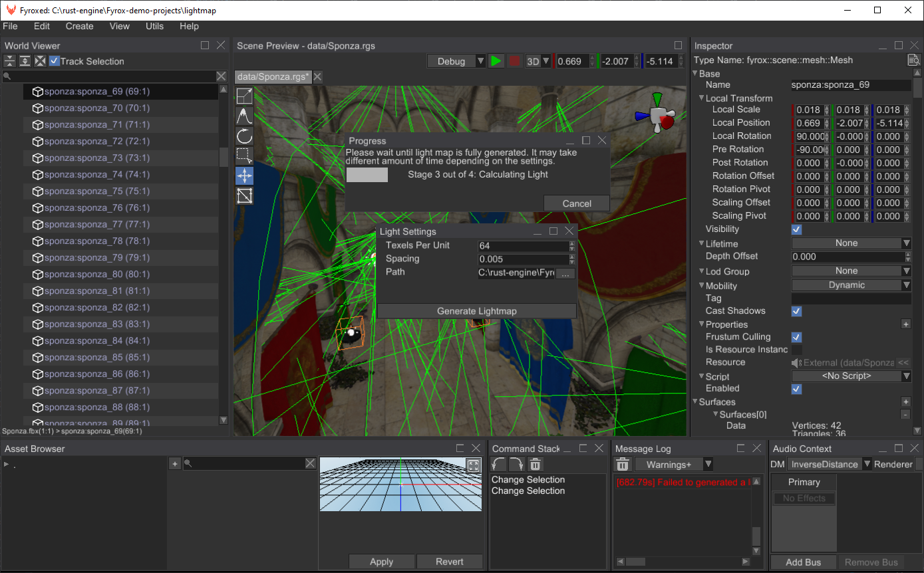Click the Add Bus button
Image resolution: width=924 pixels, height=573 pixels.
803,562
